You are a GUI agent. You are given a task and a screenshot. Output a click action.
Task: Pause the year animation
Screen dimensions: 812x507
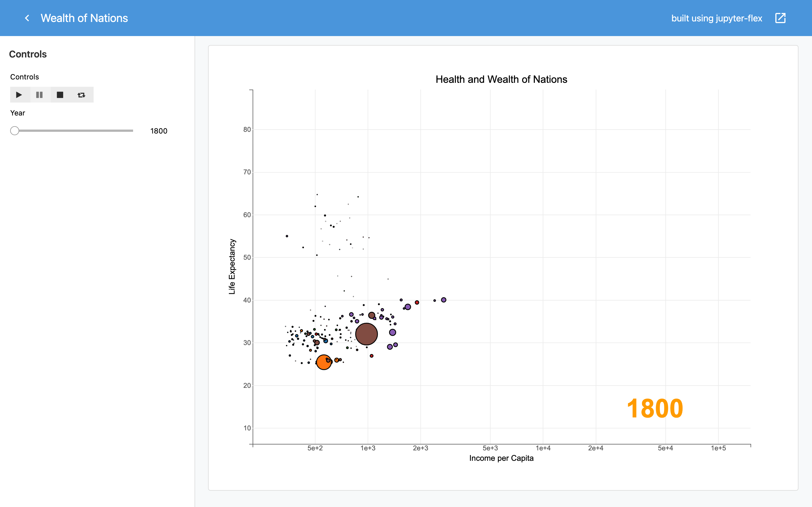pos(39,95)
